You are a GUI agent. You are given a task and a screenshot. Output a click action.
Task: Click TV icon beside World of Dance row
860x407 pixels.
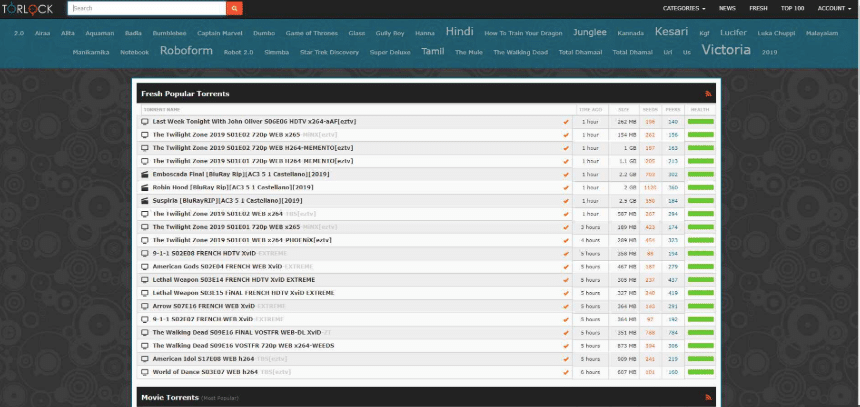[x=145, y=372]
